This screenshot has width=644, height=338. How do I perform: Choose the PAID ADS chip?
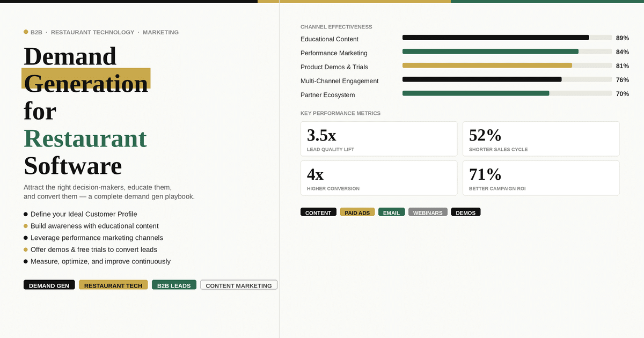click(x=357, y=212)
